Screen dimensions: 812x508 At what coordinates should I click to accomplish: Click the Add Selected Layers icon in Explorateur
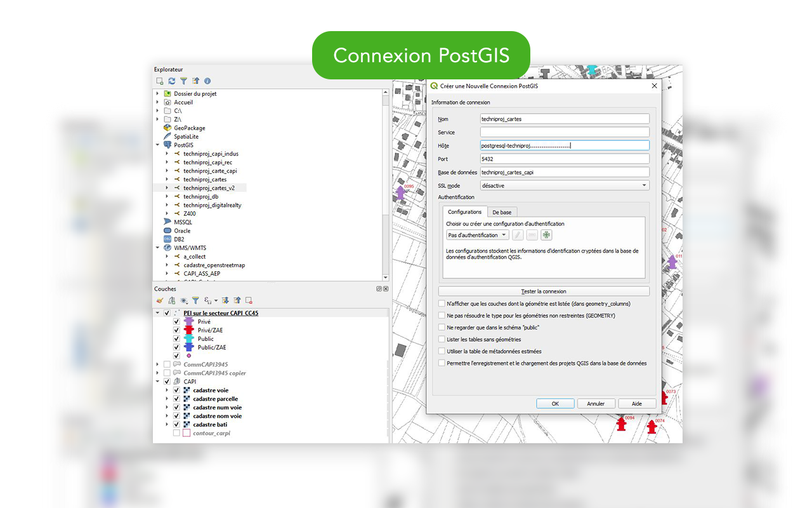(x=160, y=81)
